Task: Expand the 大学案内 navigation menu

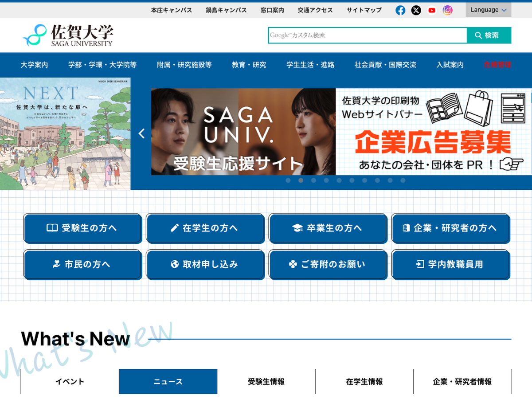Action: click(34, 65)
